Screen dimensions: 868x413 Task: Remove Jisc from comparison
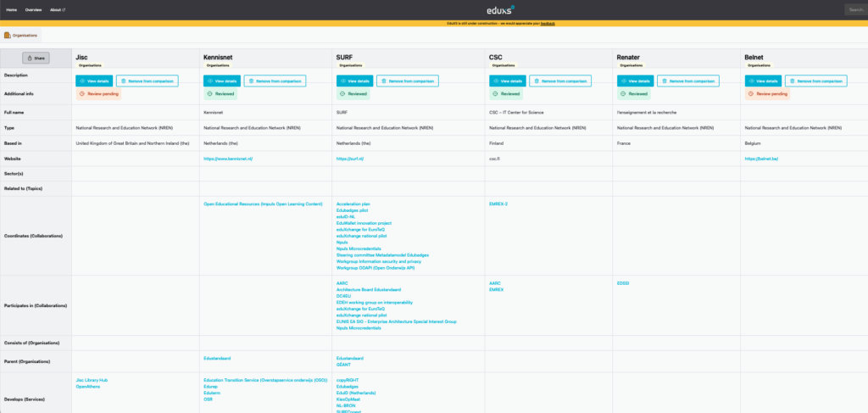point(147,81)
